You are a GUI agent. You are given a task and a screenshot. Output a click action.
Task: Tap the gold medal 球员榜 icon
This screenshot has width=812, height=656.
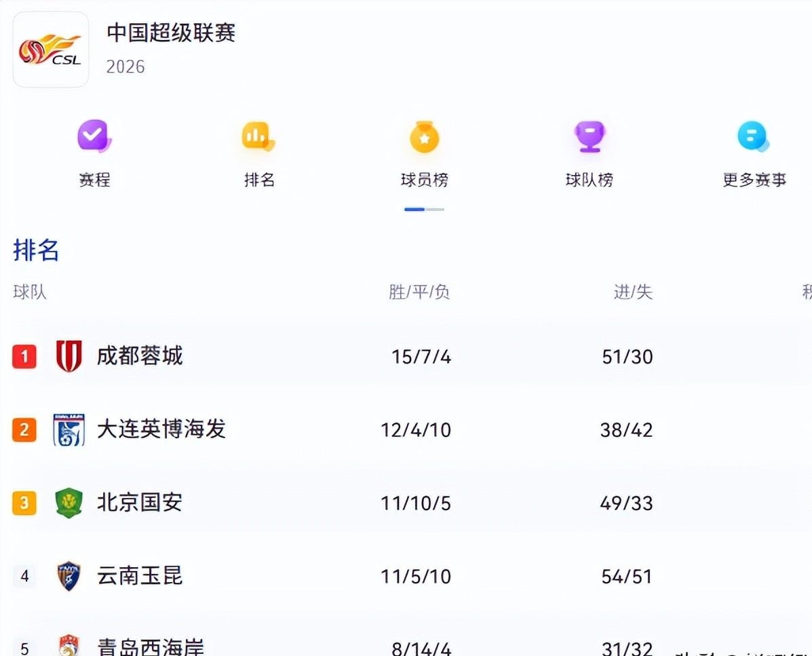coord(424,137)
